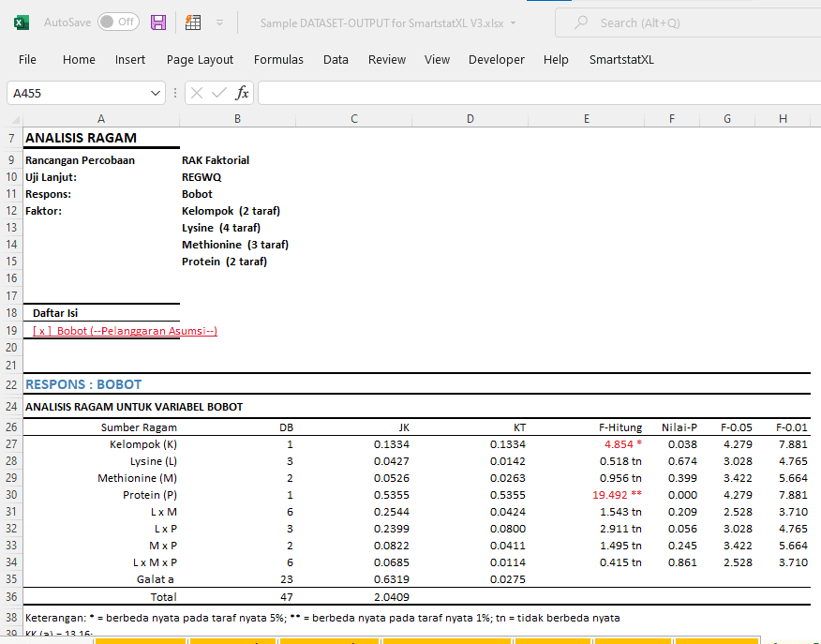Click the Enter checkmark icon beside the formula bar
The image size is (821, 644).
[x=218, y=93]
